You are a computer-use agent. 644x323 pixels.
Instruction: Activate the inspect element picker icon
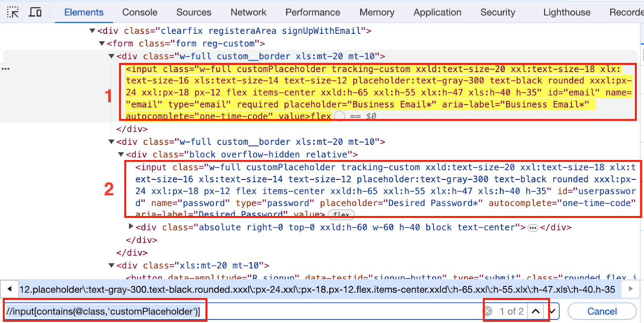click(x=13, y=12)
